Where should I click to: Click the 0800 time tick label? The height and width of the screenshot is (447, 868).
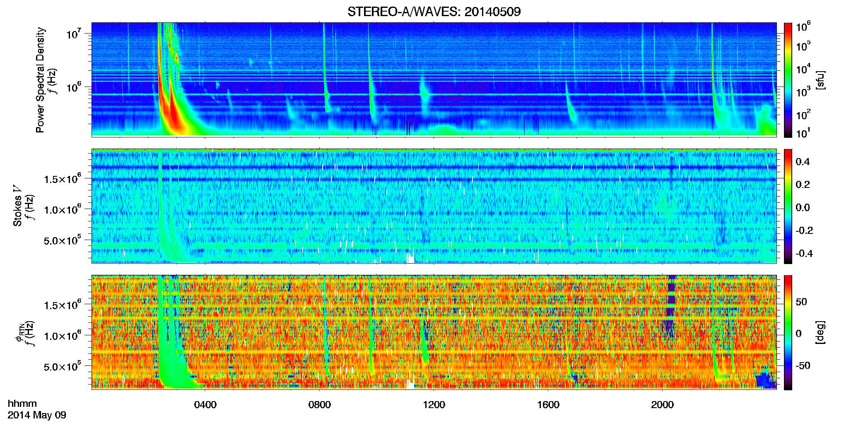click(320, 405)
